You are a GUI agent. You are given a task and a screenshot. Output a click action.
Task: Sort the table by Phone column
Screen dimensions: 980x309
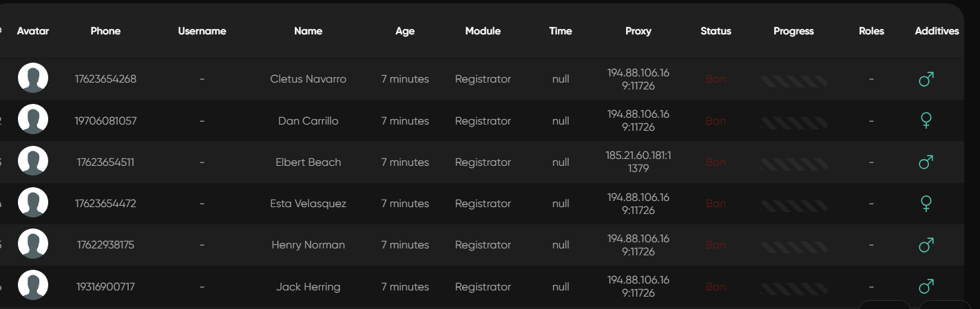tap(105, 31)
